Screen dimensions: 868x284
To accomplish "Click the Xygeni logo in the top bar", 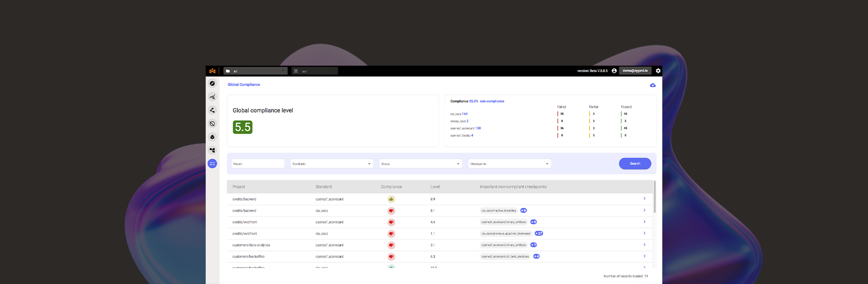I will point(212,71).
